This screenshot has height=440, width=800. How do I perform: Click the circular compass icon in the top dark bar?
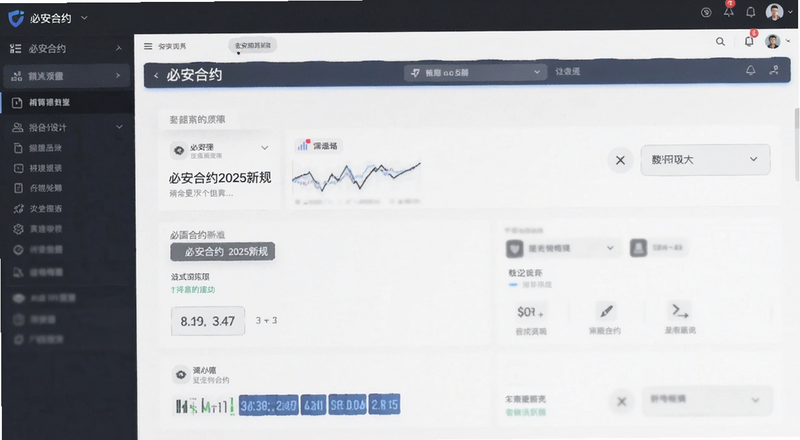click(706, 12)
